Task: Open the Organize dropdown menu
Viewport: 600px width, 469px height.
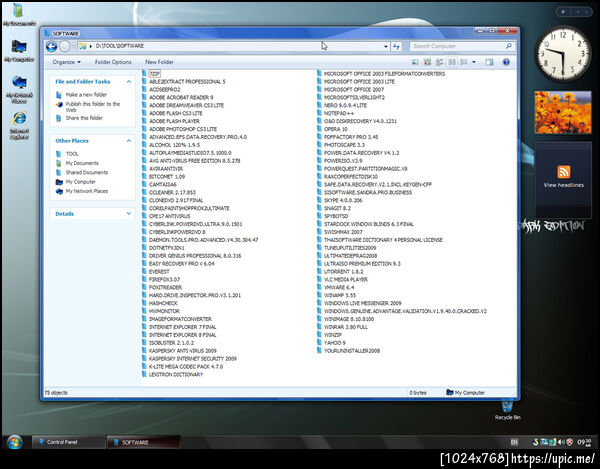Action: pos(67,62)
